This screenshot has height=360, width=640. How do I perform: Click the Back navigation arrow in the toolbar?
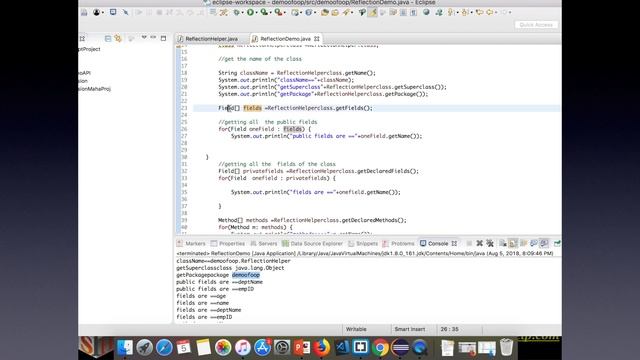tap(489, 12)
